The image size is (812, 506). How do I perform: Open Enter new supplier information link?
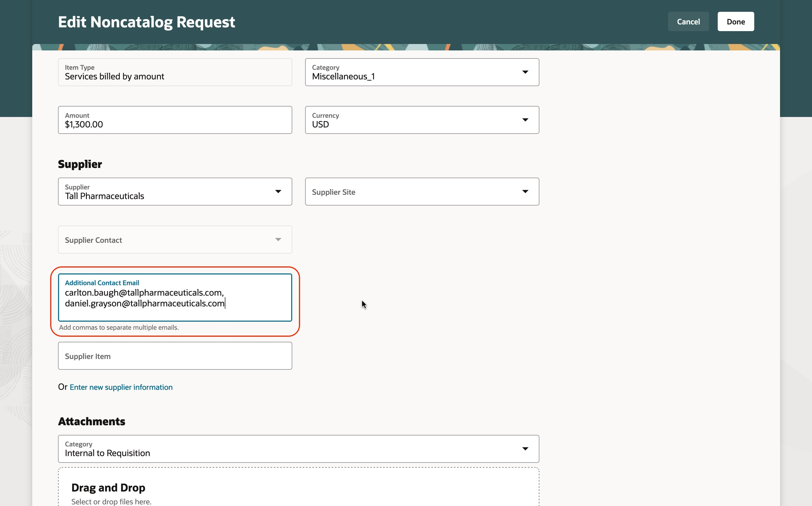(x=121, y=387)
